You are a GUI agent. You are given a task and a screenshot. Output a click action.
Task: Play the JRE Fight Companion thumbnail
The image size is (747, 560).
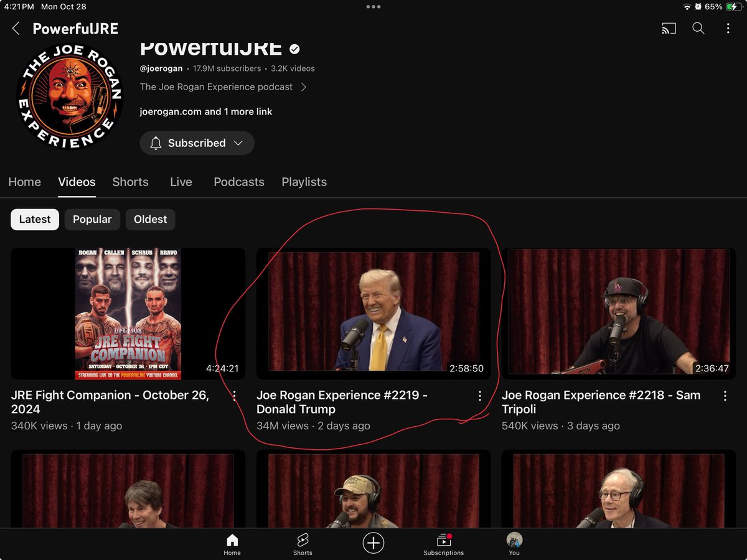point(128,314)
